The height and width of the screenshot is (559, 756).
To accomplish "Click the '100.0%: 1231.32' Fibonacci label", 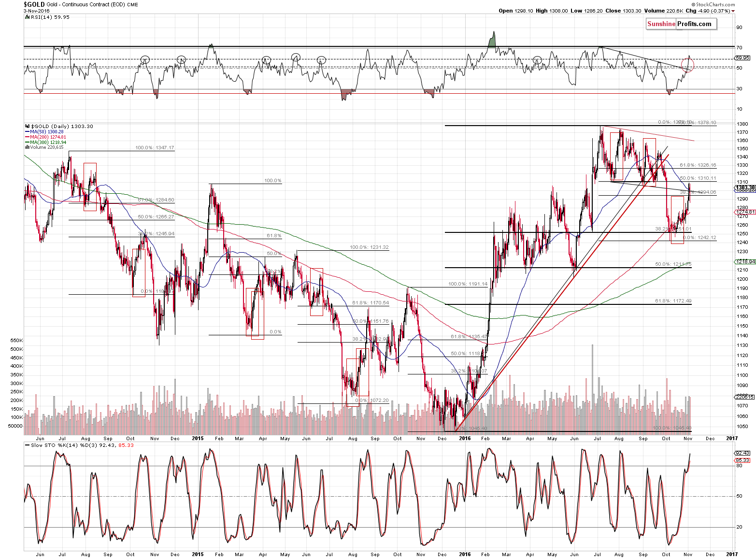I will (x=369, y=247).
